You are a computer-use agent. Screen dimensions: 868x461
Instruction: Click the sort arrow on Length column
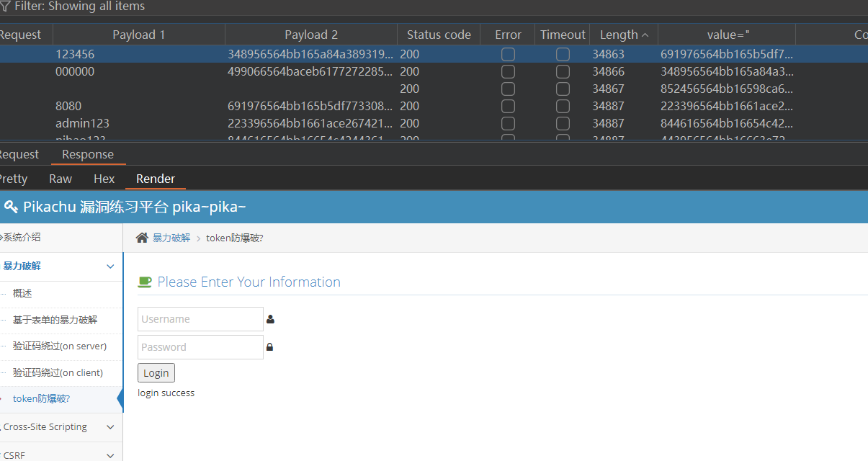(645, 35)
